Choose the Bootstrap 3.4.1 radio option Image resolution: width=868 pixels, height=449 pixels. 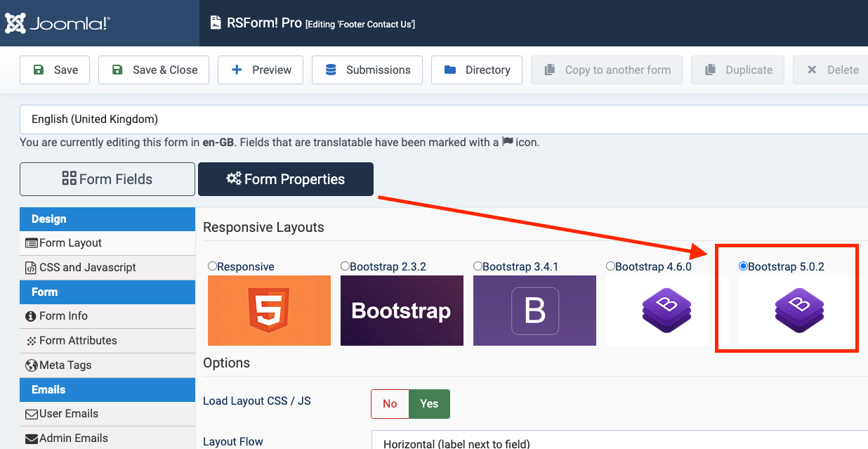point(478,266)
